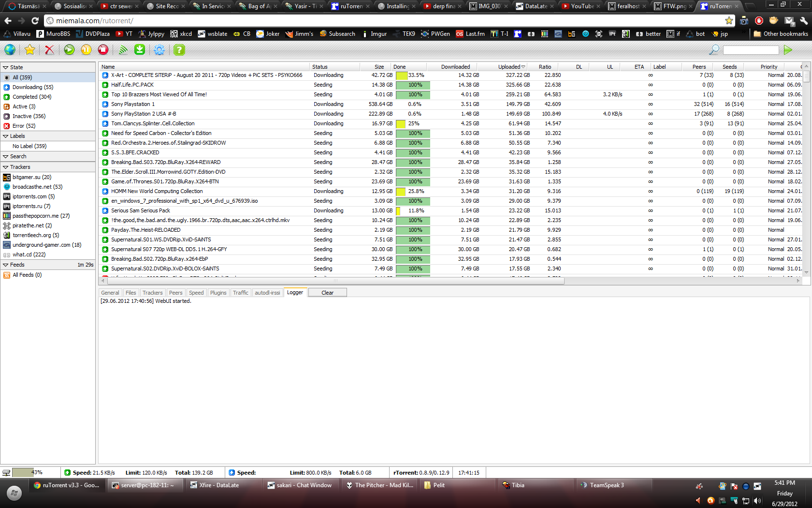Click the download speed status bar icon
This screenshot has width=812, height=508.
pos(232,473)
